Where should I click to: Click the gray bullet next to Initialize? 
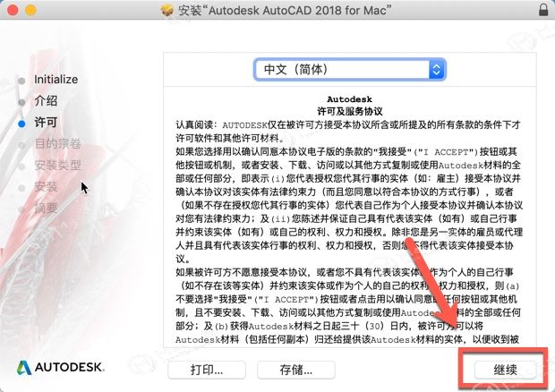[21, 81]
